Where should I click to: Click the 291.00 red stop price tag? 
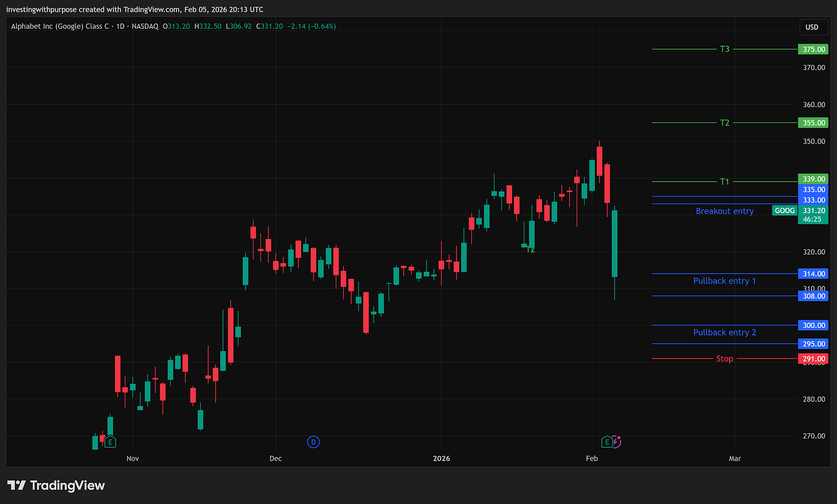coord(813,359)
